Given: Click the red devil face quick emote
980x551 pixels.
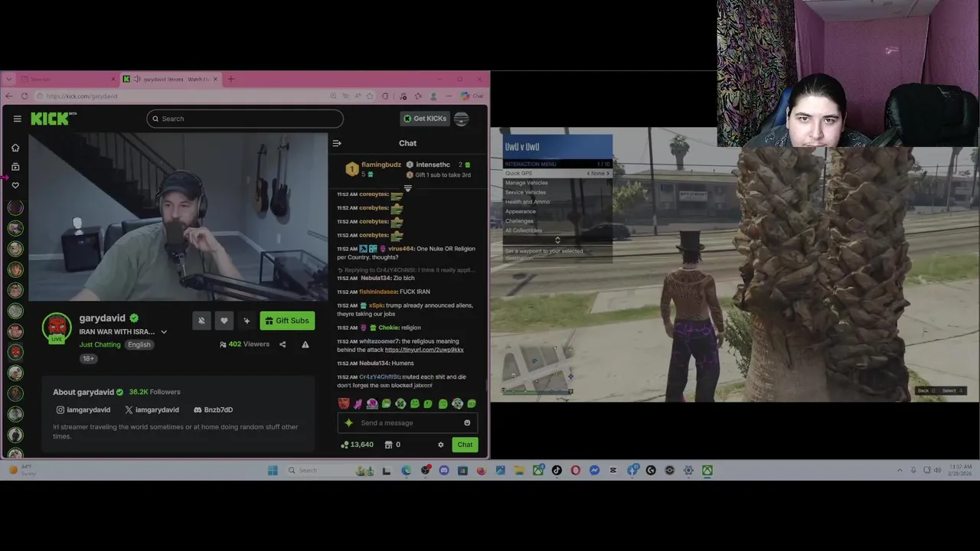Looking at the screenshot, I should point(344,403).
